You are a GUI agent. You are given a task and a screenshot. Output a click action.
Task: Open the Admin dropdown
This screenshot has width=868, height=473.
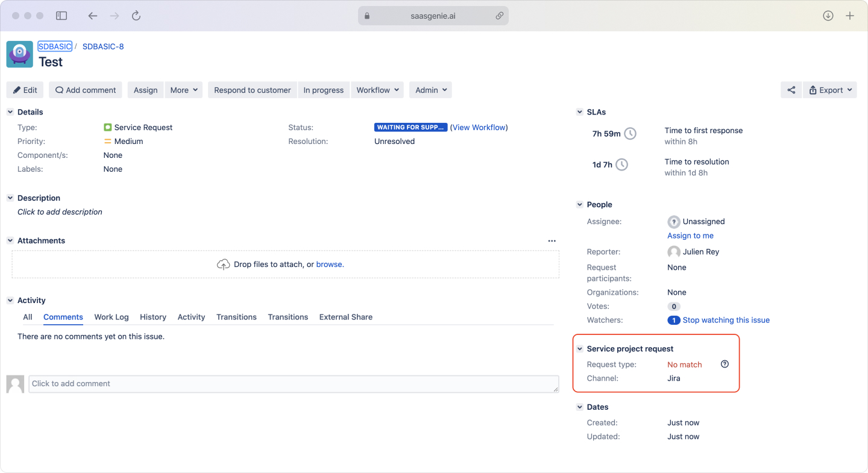pos(430,89)
